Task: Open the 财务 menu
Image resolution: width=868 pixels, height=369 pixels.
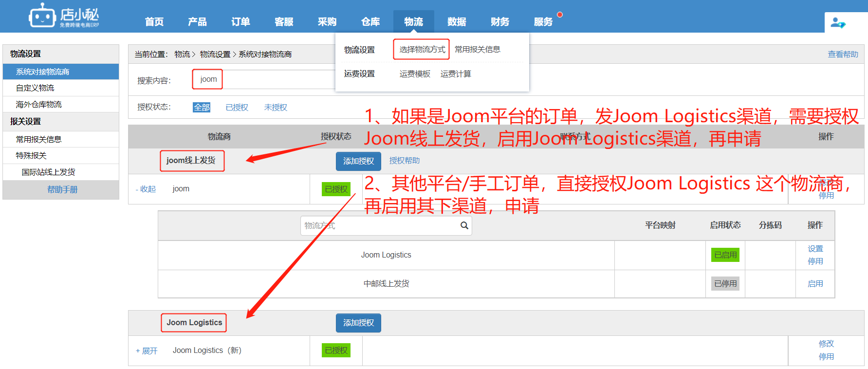Action: pyautogui.click(x=500, y=21)
